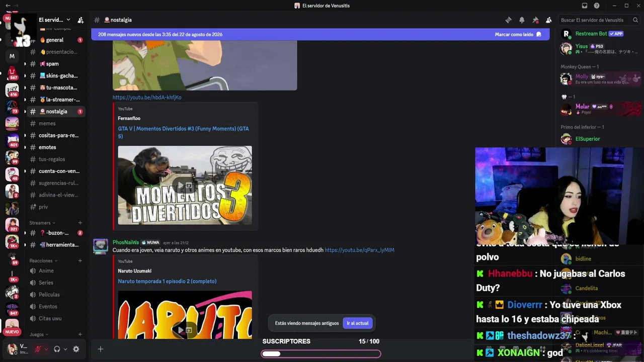This screenshot has height=362, width=644.
Task: Open the Discord inbox icon
Action: 585,6
